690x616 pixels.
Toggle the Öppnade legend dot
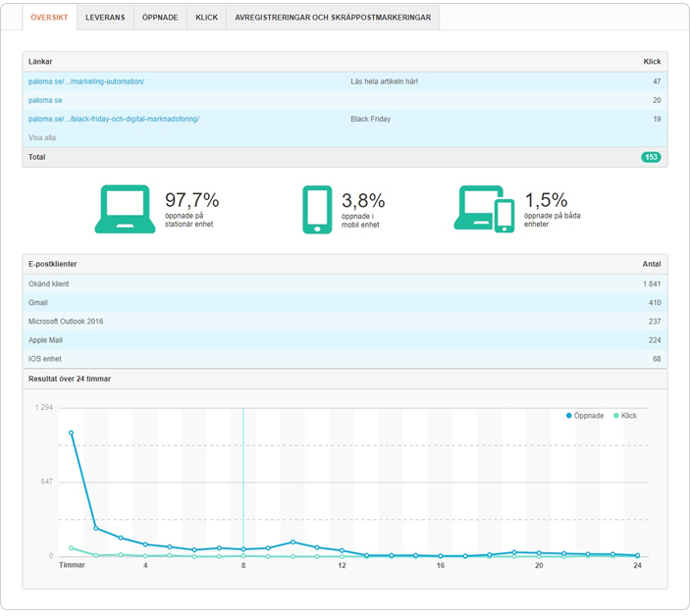point(568,416)
